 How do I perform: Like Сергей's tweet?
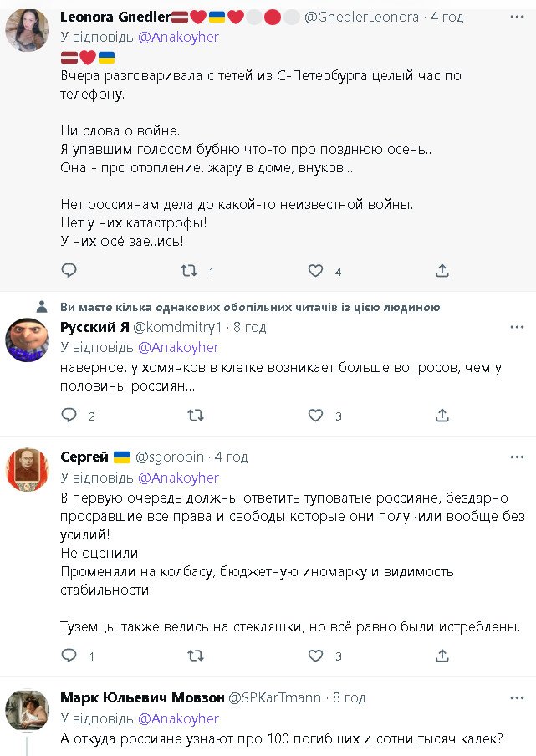point(315,655)
